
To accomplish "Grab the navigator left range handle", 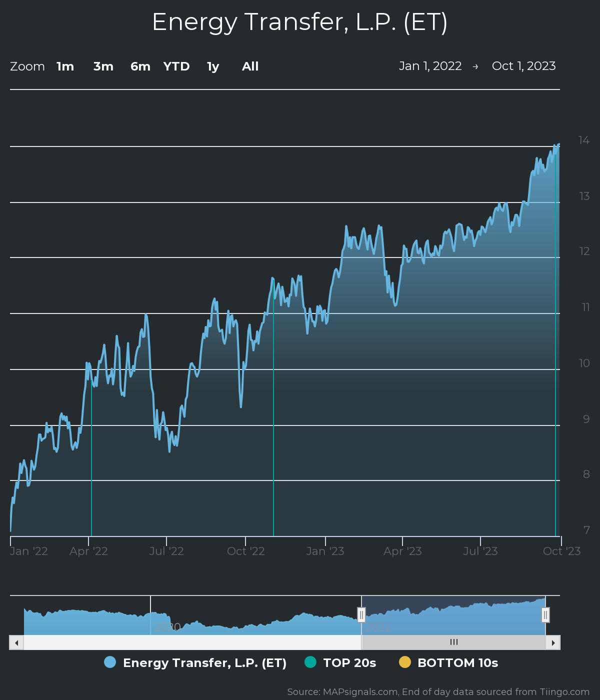I will tap(361, 614).
